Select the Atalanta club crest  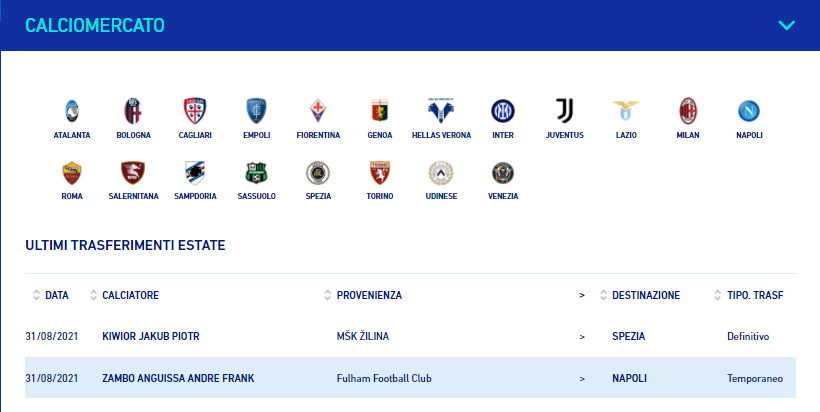click(72, 111)
